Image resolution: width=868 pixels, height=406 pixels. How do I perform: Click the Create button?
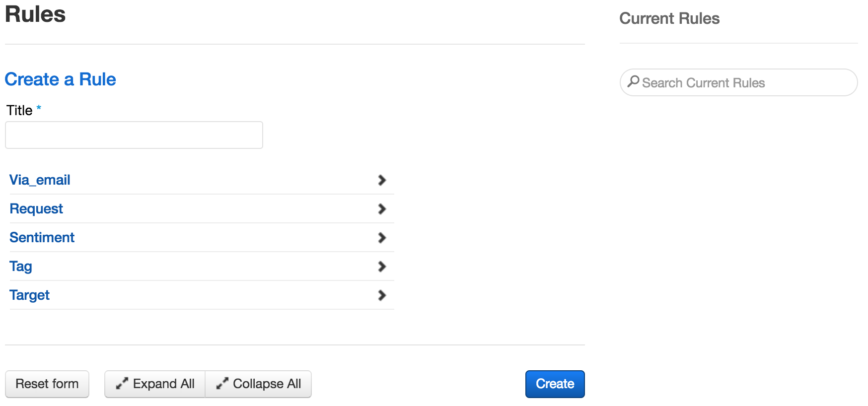(555, 384)
